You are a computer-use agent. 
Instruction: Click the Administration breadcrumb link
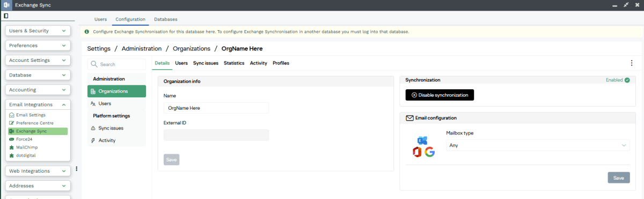142,48
